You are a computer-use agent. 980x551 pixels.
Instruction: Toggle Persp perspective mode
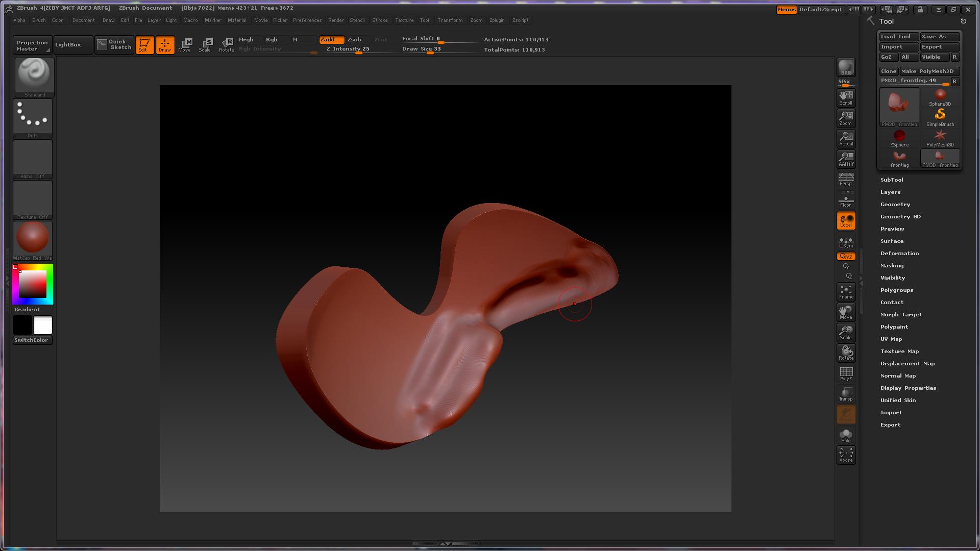[x=846, y=179]
